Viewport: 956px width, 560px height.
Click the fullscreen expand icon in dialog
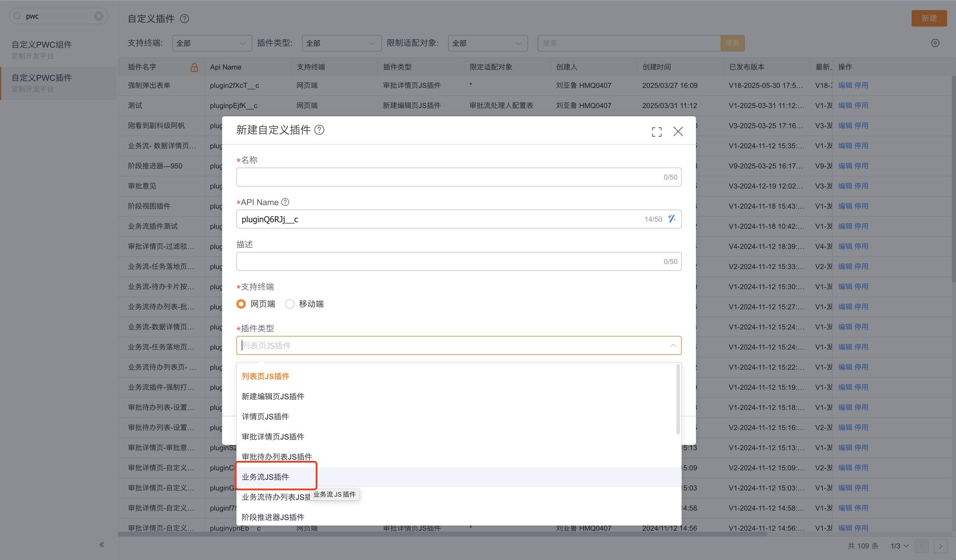[657, 131]
